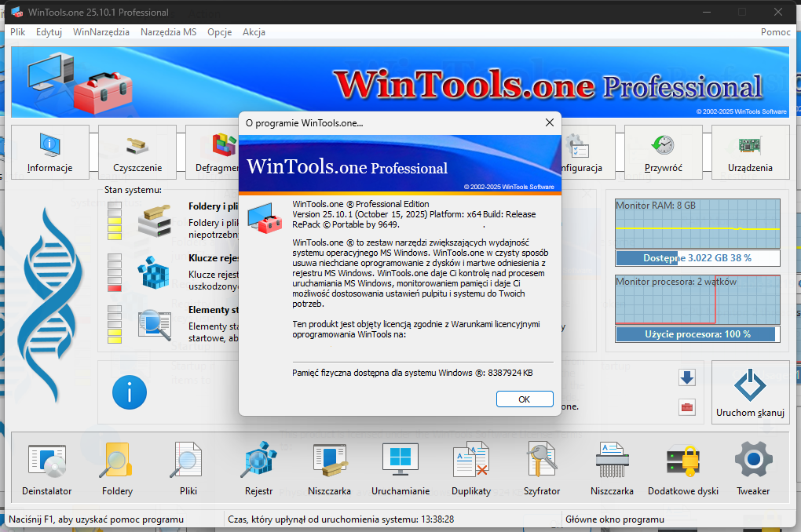This screenshot has height=532, width=801.
Task: Open the Akcja menu
Action: 254,31
